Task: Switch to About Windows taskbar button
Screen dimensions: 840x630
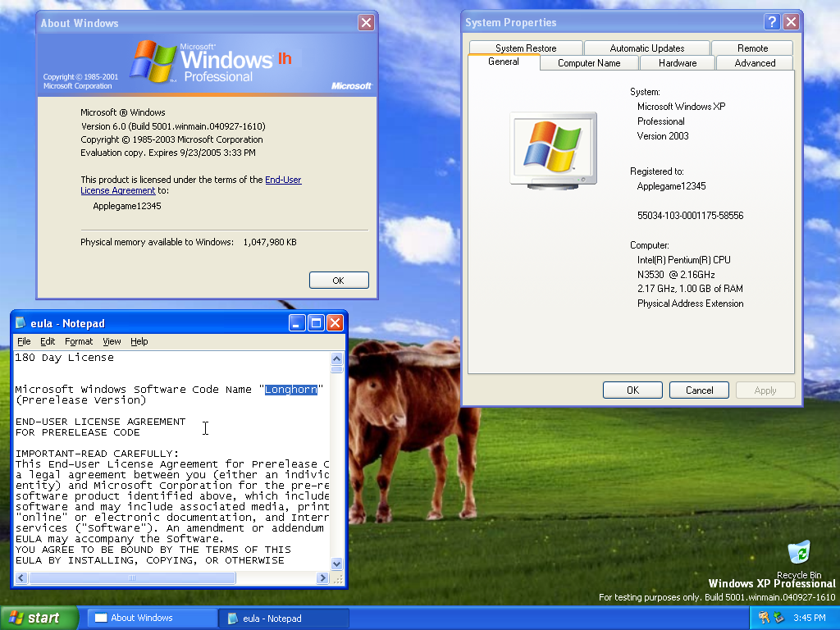Action: [152, 618]
